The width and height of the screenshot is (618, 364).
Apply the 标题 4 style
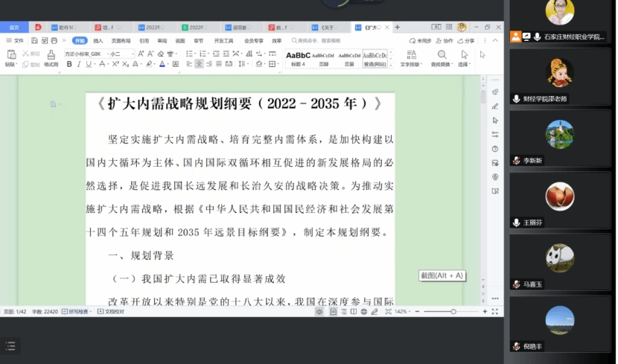tap(298, 59)
